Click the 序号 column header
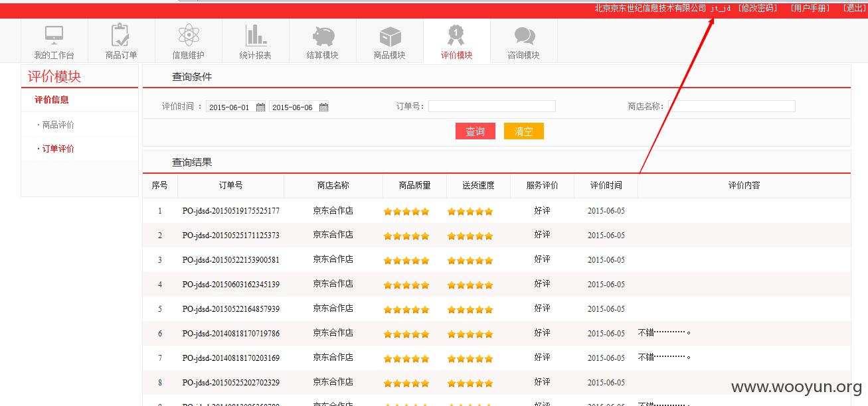The height and width of the screenshot is (406, 868). [x=160, y=186]
